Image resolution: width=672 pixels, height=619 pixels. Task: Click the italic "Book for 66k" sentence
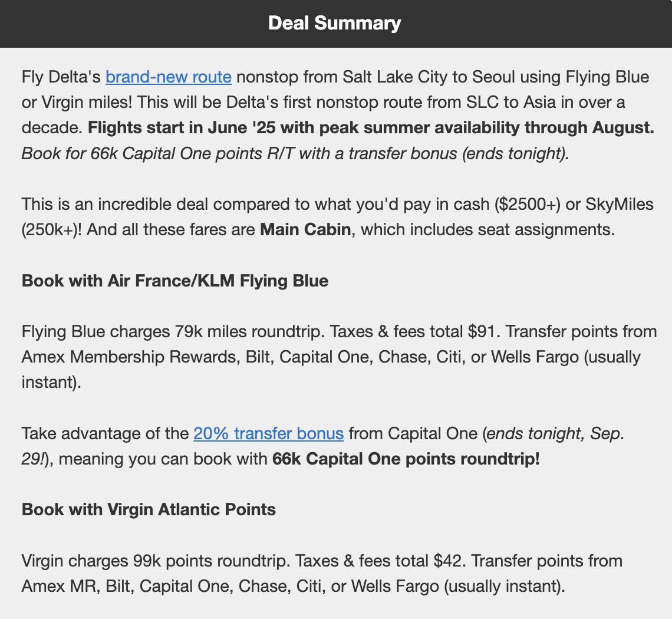coord(295,154)
